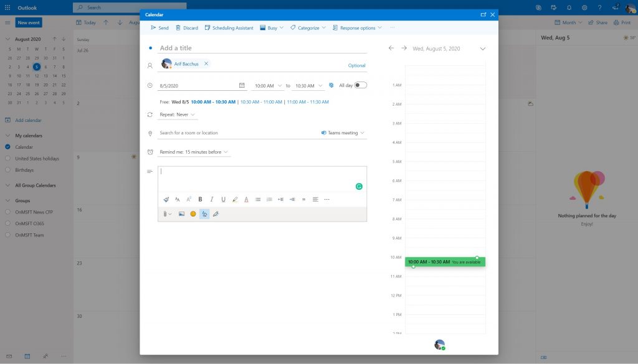Open the Outlook app launcher grid
Viewport: 638px width, 364px height.
pos(7,7)
